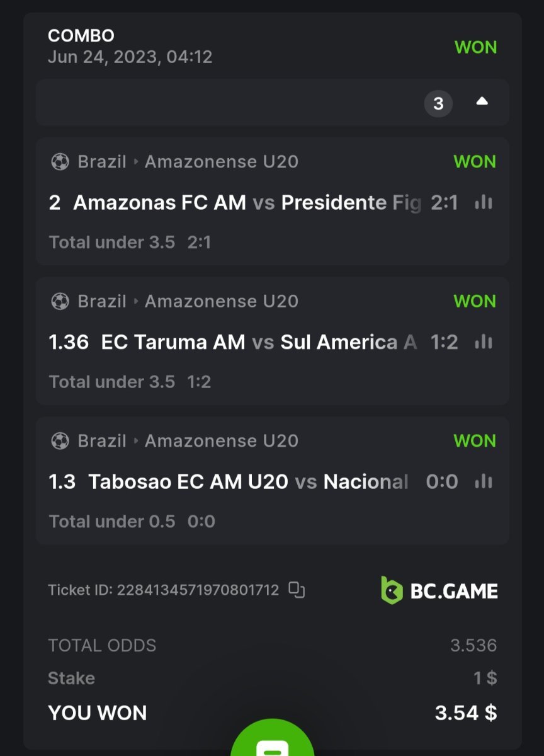
Task: Collapse the combo selections with up arrow
Action: click(x=482, y=101)
